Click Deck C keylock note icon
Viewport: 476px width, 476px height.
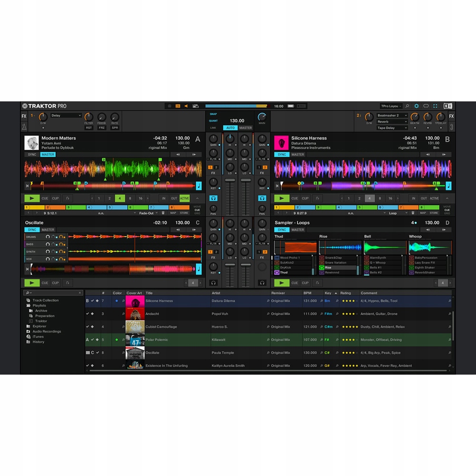[199, 269]
